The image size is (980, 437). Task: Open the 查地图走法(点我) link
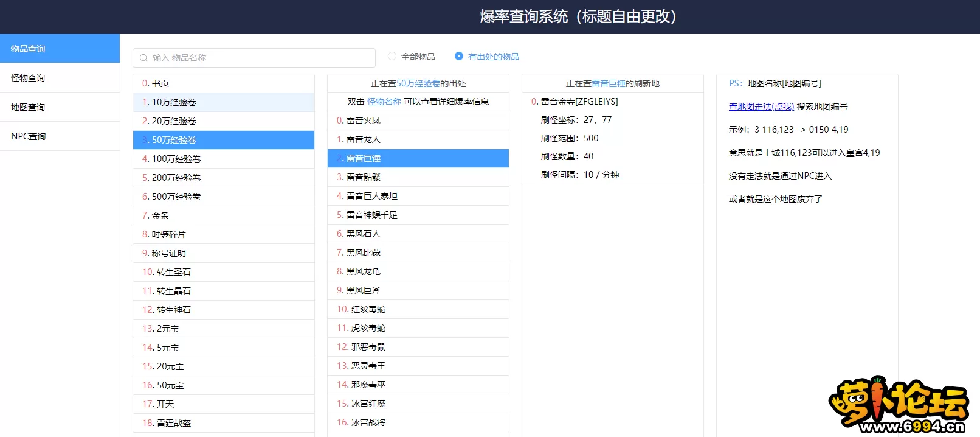click(x=761, y=107)
